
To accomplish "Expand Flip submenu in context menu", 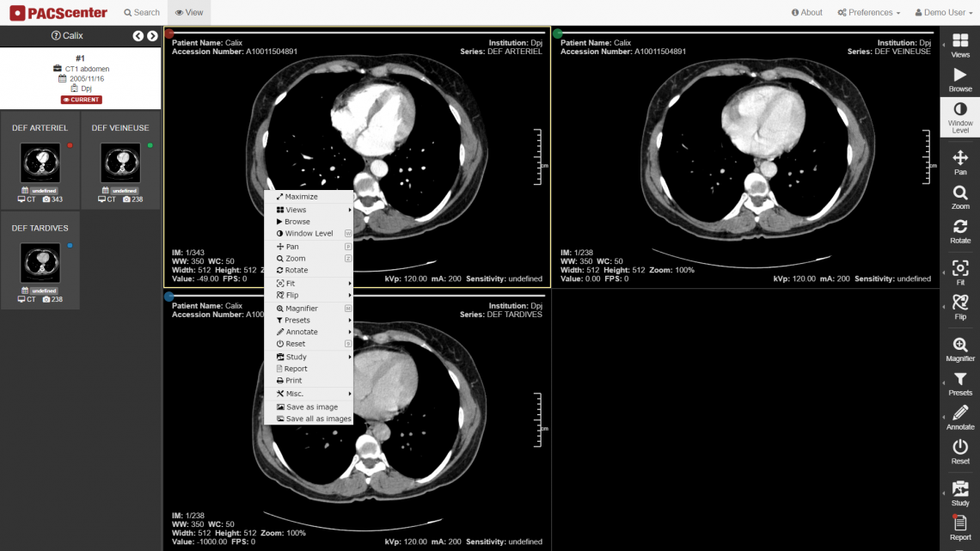I will click(309, 296).
